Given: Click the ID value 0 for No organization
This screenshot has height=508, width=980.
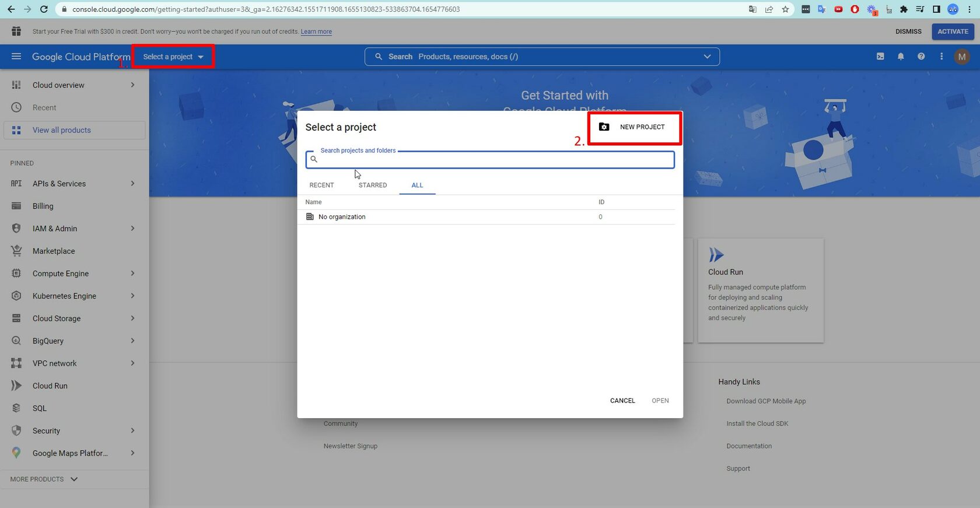Looking at the screenshot, I should click(600, 217).
